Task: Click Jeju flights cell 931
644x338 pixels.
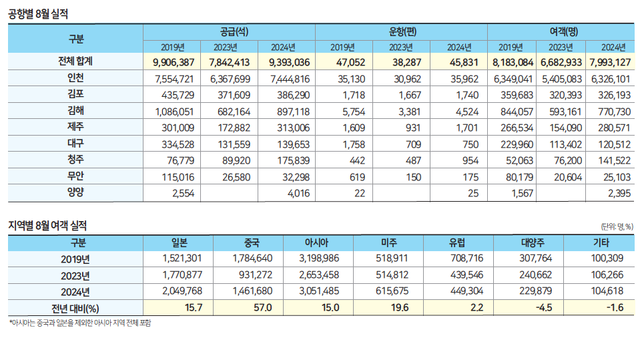Action: click(413, 128)
